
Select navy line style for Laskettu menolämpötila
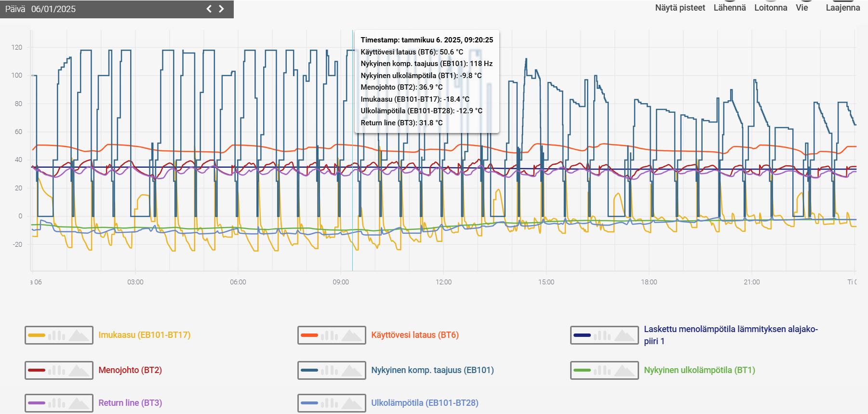(x=582, y=335)
